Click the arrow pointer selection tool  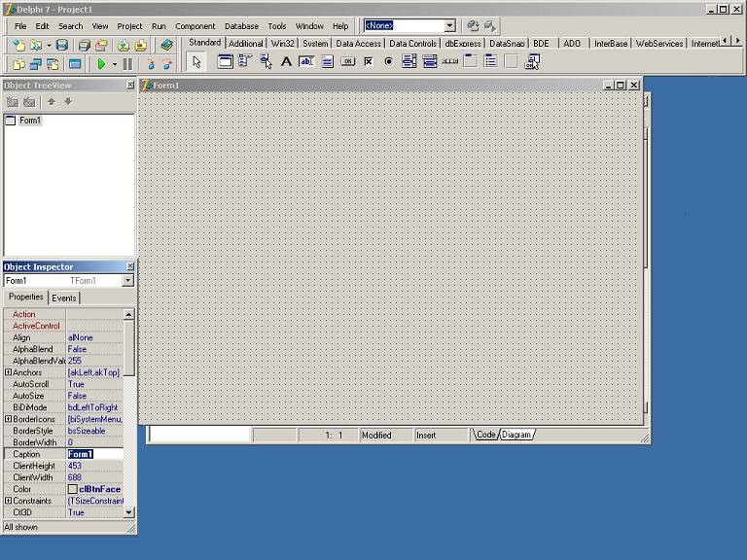pyautogui.click(x=196, y=61)
